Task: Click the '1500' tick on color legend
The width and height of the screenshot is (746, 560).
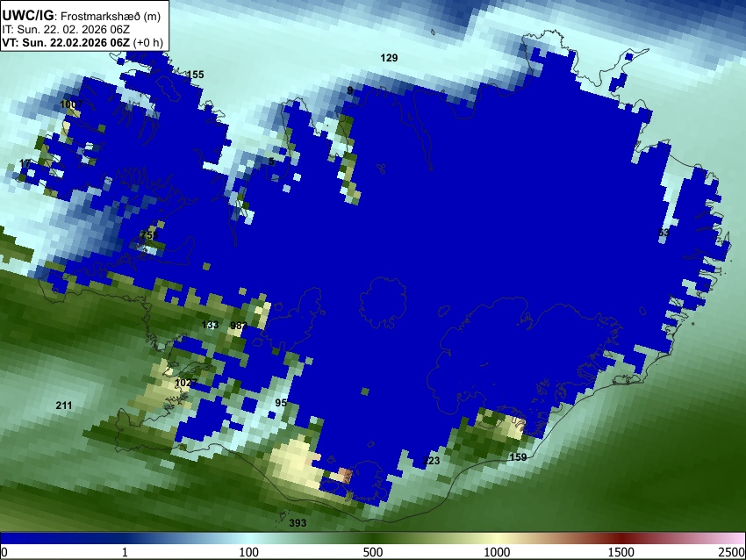Action: pos(621,552)
